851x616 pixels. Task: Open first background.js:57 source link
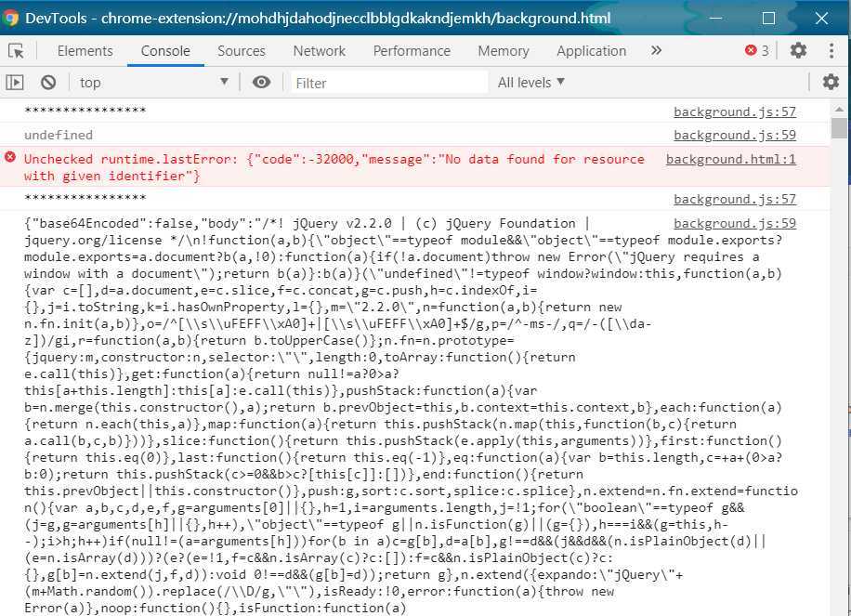point(735,111)
